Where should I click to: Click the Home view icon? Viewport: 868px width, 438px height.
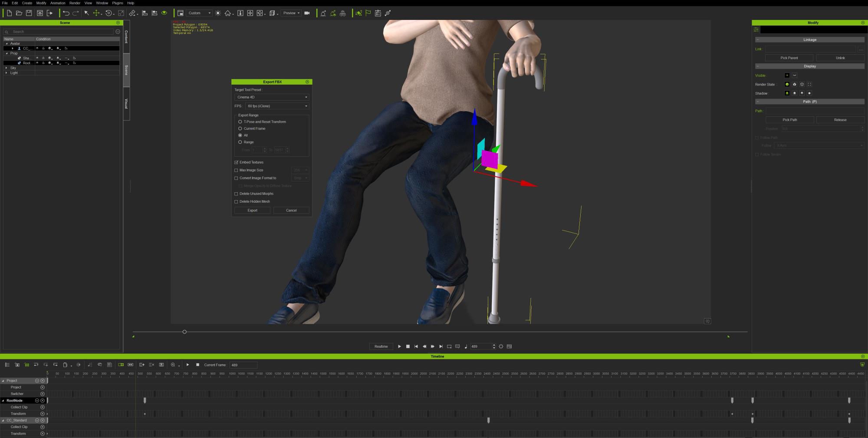227,13
